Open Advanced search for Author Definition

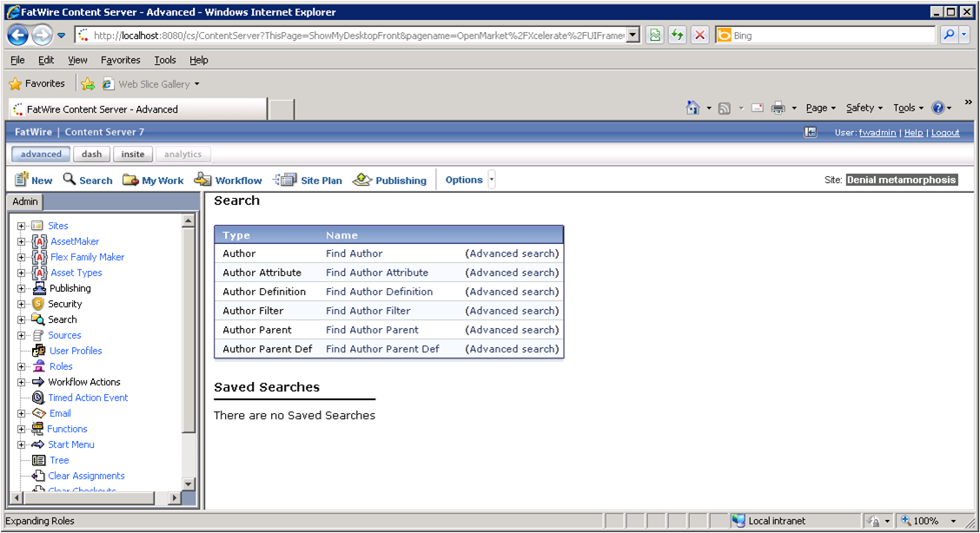click(512, 292)
